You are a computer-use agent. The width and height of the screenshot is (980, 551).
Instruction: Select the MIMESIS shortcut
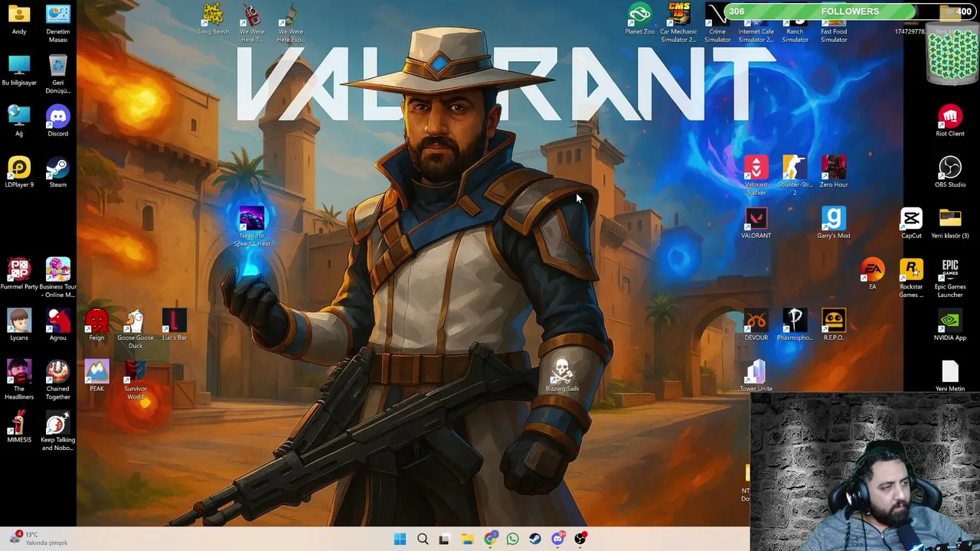19,428
